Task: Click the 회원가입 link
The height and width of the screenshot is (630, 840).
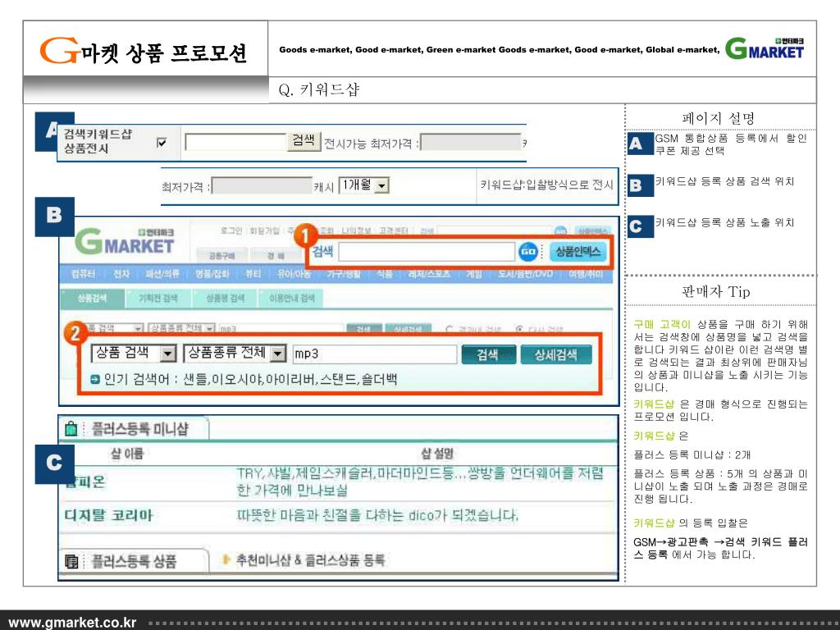Action: coord(265,231)
